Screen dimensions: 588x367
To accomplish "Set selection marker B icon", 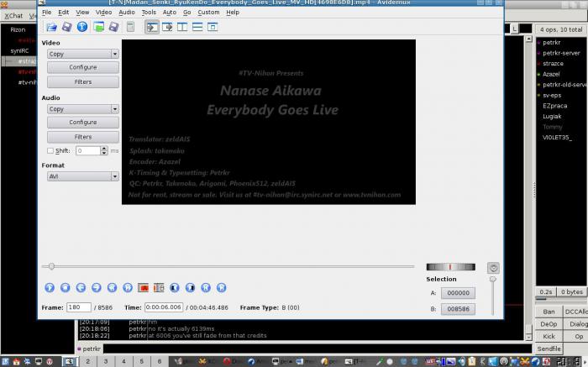I will [159, 288].
